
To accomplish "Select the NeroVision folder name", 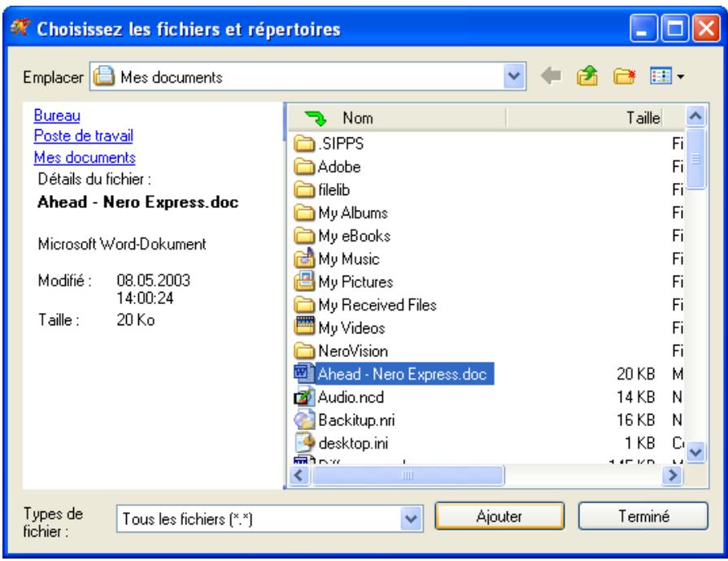I will tap(353, 351).
